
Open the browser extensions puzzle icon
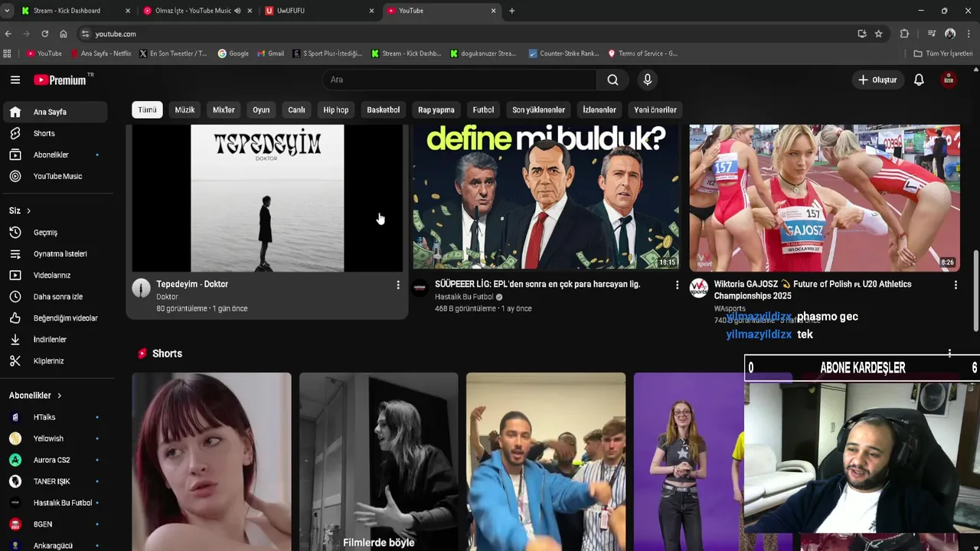[904, 34]
